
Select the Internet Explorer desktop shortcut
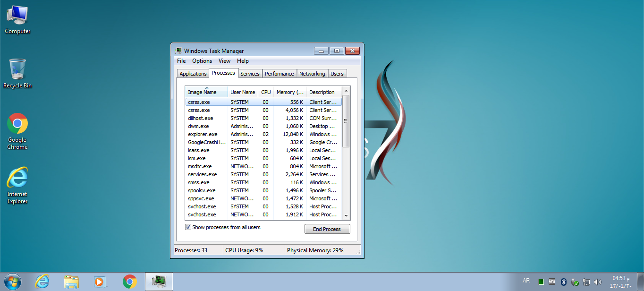point(17,186)
